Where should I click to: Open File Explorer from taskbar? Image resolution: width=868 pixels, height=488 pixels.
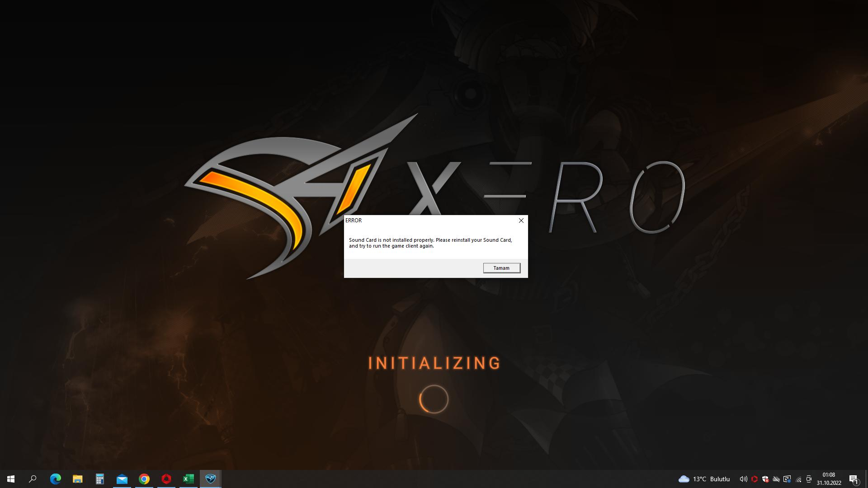(x=77, y=479)
